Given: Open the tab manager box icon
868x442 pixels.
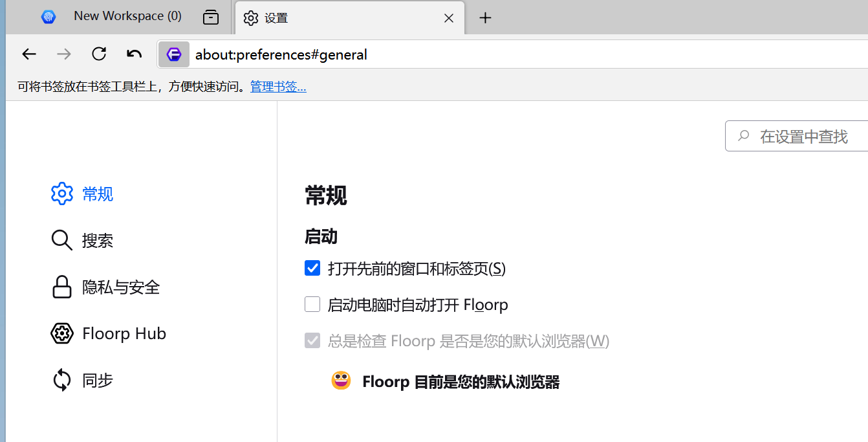Looking at the screenshot, I should (x=211, y=17).
